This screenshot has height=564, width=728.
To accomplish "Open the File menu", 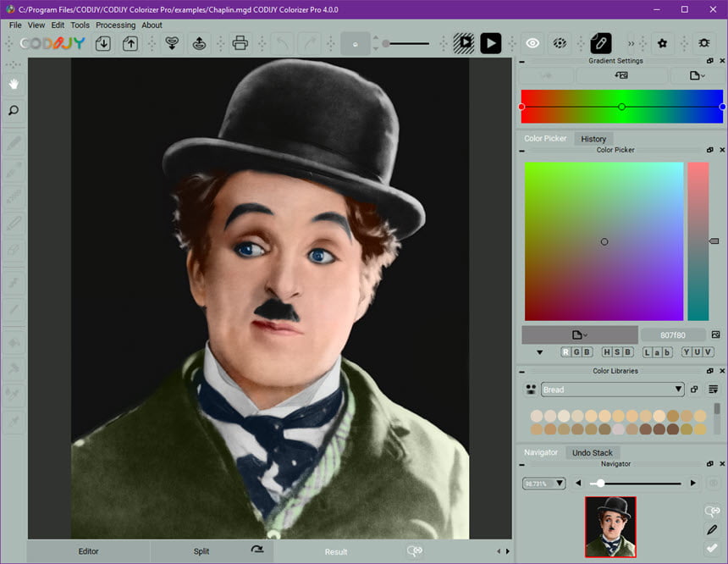I will (x=15, y=25).
